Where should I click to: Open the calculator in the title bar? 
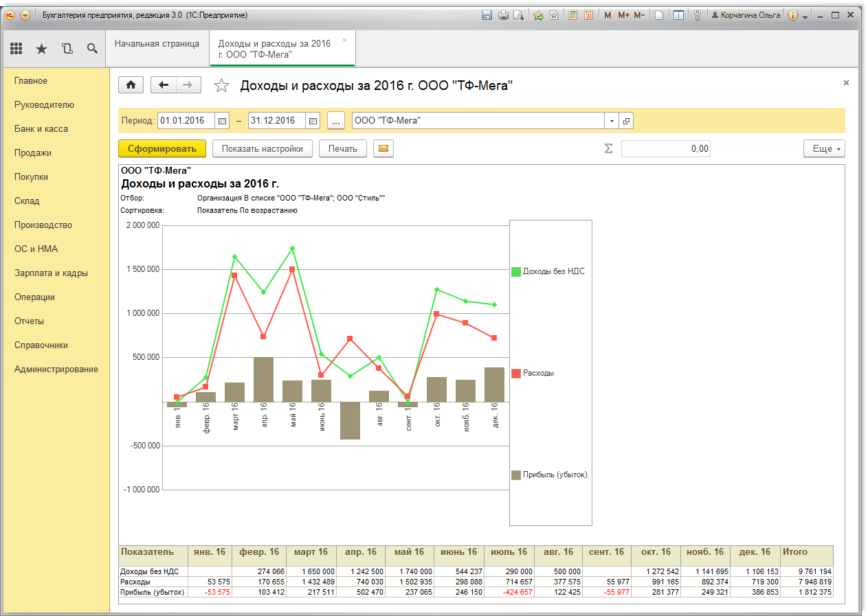(x=572, y=15)
